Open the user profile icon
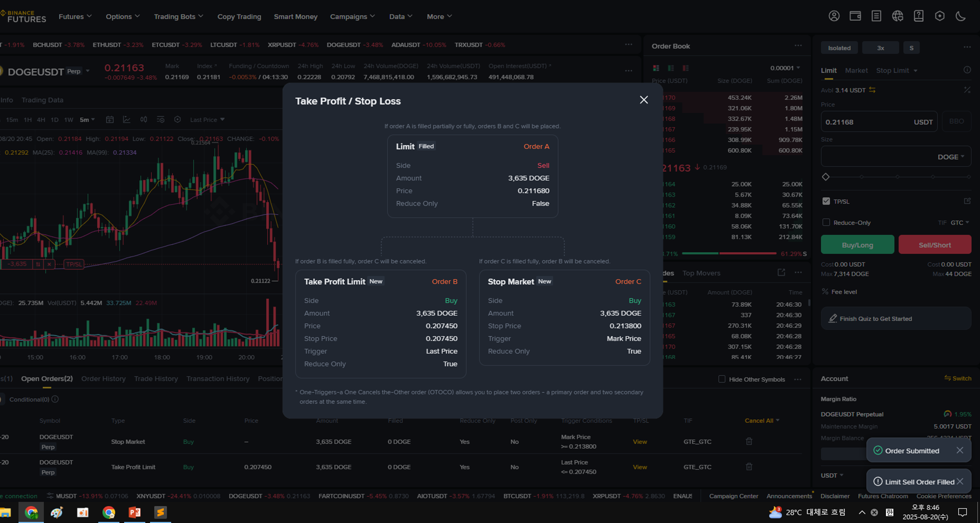The width and height of the screenshot is (980, 523). pos(834,16)
